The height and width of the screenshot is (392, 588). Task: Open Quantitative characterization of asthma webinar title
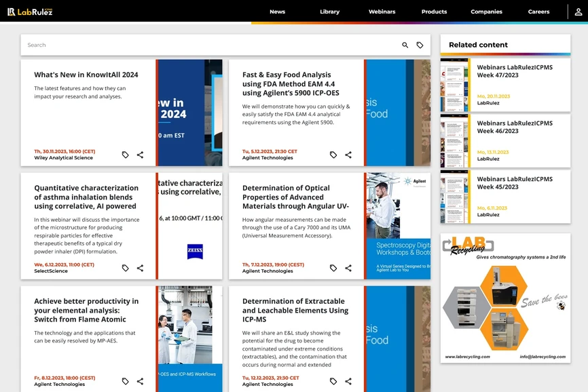pyautogui.click(x=86, y=197)
